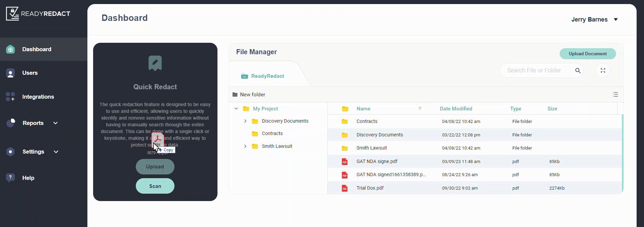Click the folder icon in the file list column header
The width and height of the screenshot is (644, 227).
[x=345, y=109]
